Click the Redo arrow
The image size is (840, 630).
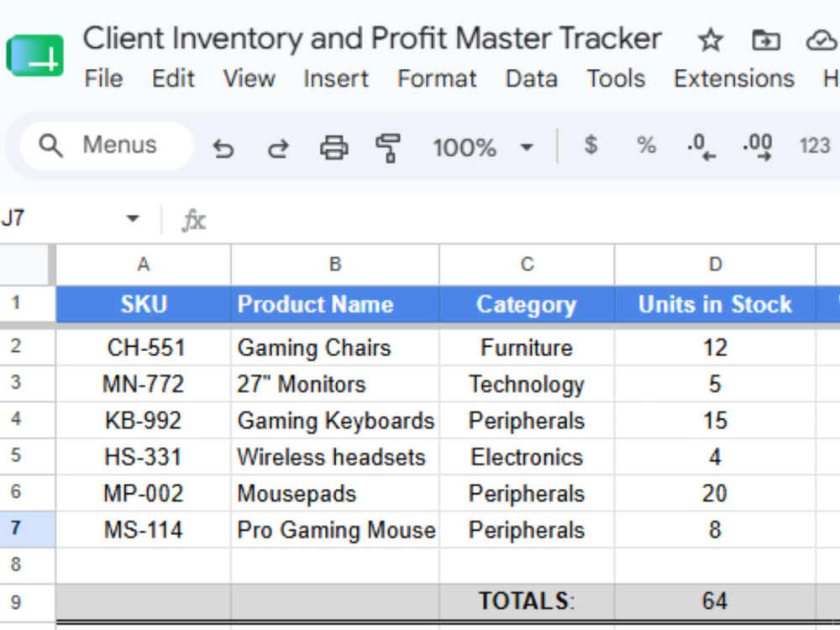click(278, 148)
